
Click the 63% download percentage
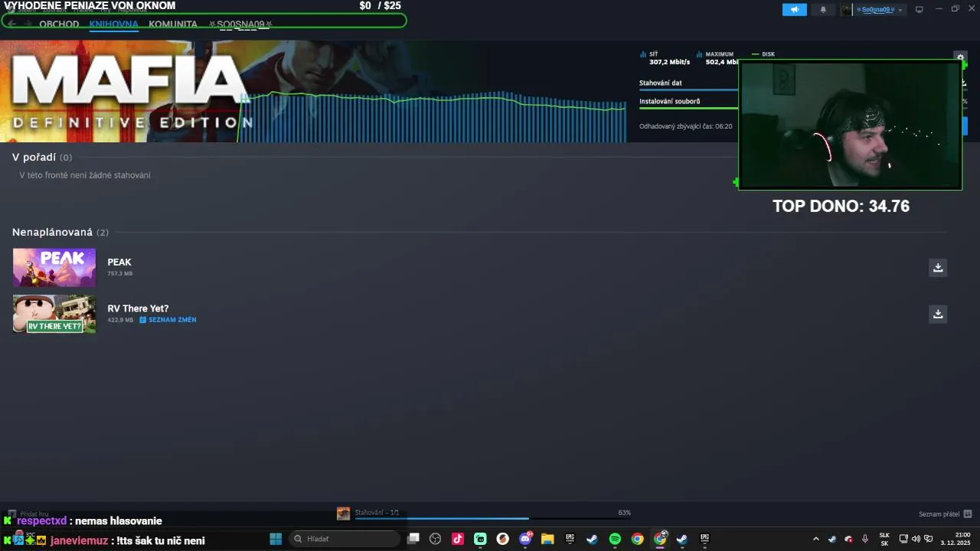point(625,513)
